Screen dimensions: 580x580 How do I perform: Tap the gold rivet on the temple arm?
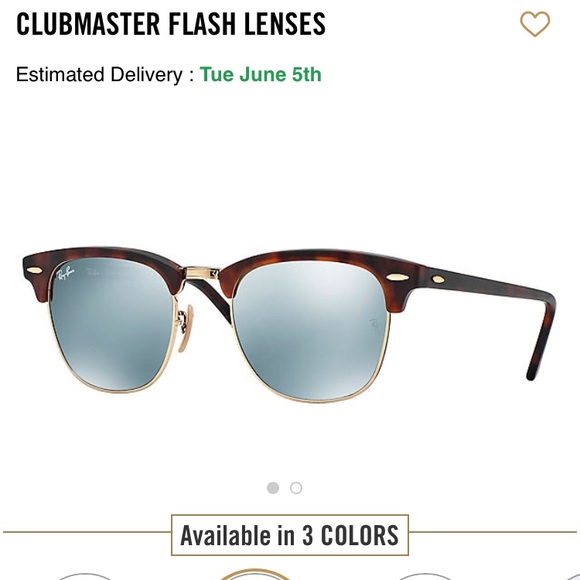point(437,279)
